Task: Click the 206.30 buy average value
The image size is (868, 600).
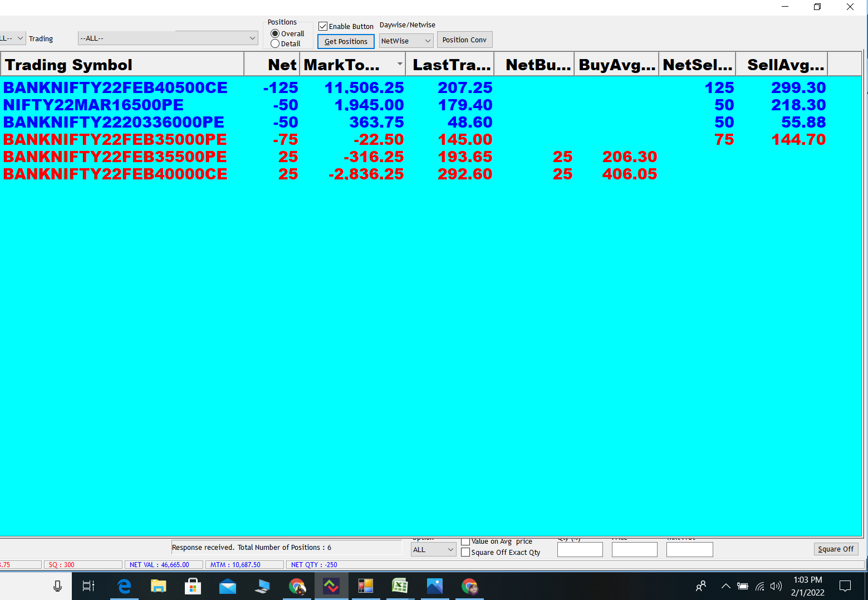Action: [x=630, y=157]
